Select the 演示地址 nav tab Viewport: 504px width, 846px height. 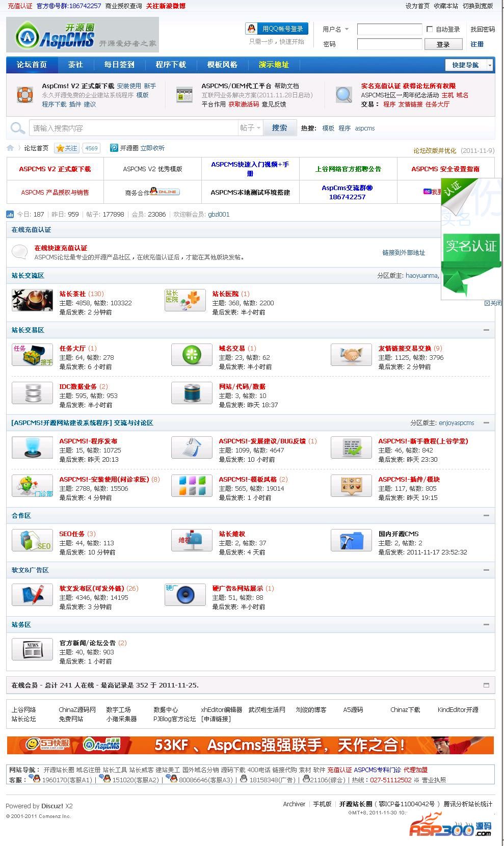[x=274, y=65]
